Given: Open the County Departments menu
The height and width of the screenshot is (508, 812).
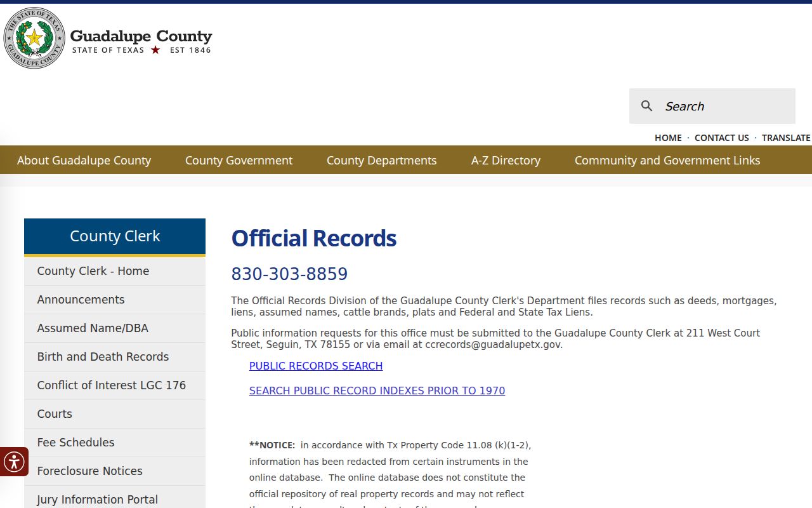Looking at the screenshot, I should point(382,160).
